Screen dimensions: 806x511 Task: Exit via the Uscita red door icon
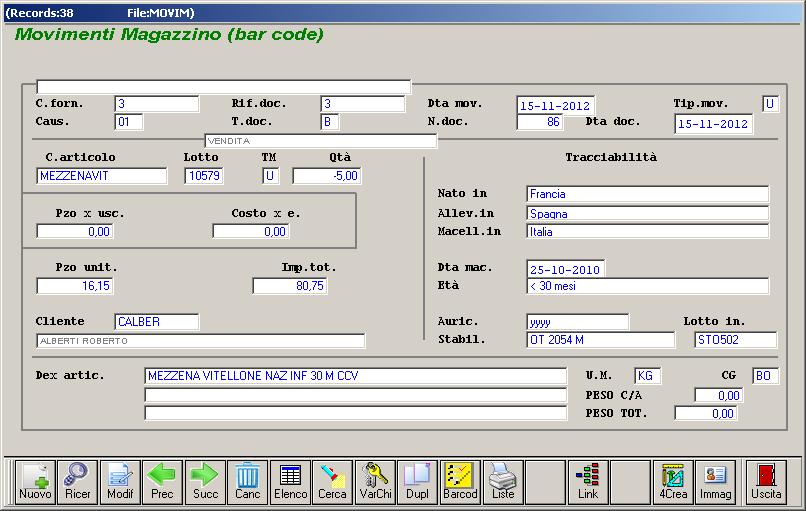[766, 481]
